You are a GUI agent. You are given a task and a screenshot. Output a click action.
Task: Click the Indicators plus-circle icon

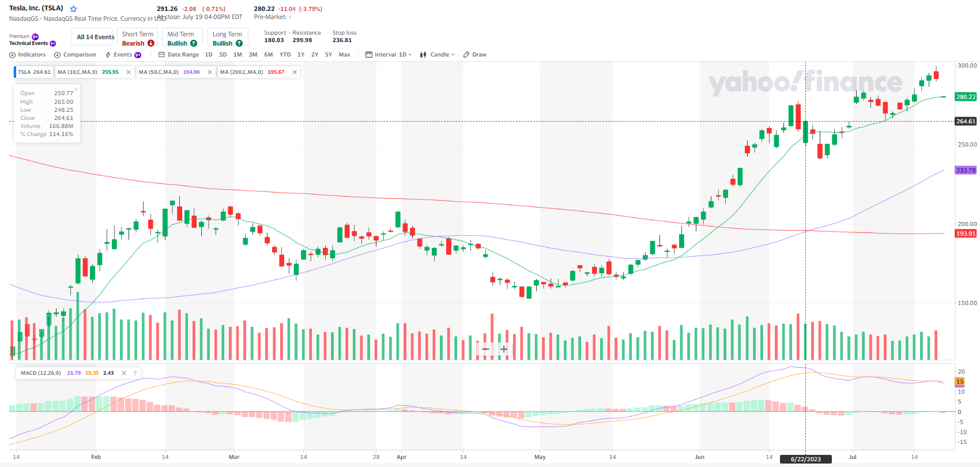tap(13, 55)
